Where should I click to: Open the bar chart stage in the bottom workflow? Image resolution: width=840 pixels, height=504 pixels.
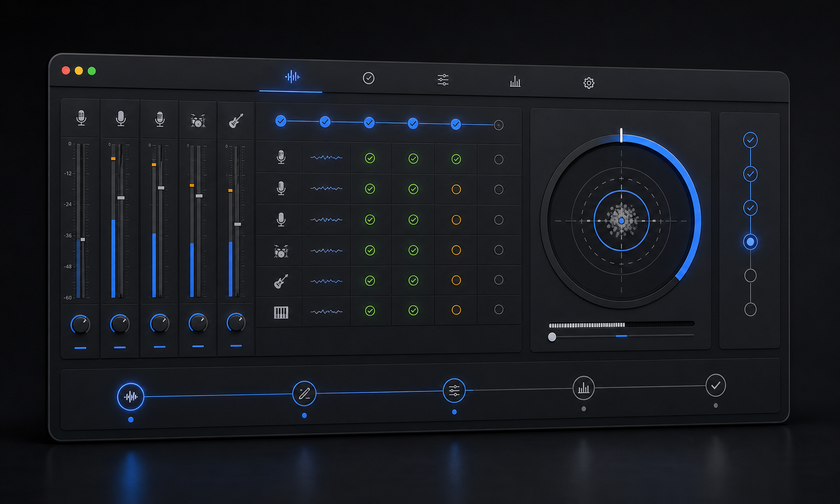pyautogui.click(x=584, y=388)
